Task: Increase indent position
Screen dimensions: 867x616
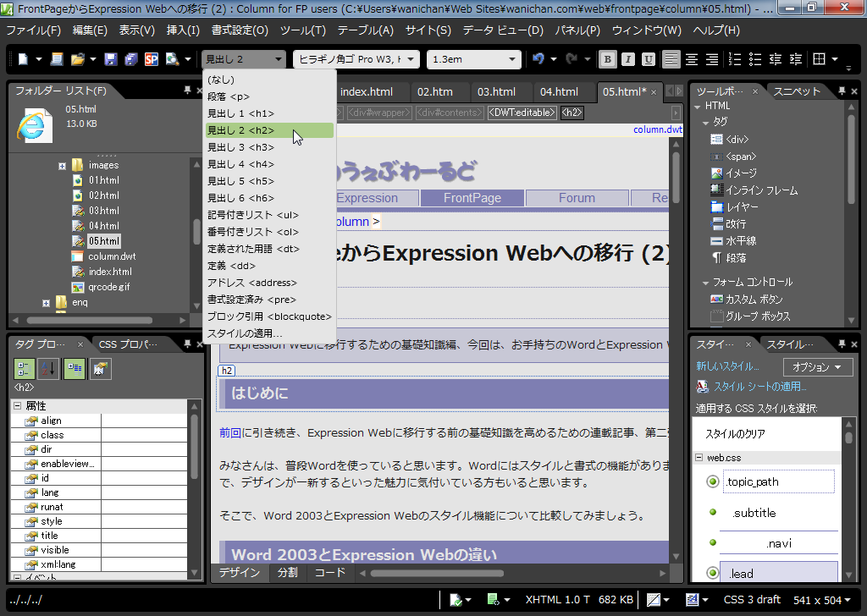Action: click(x=796, y=59)
